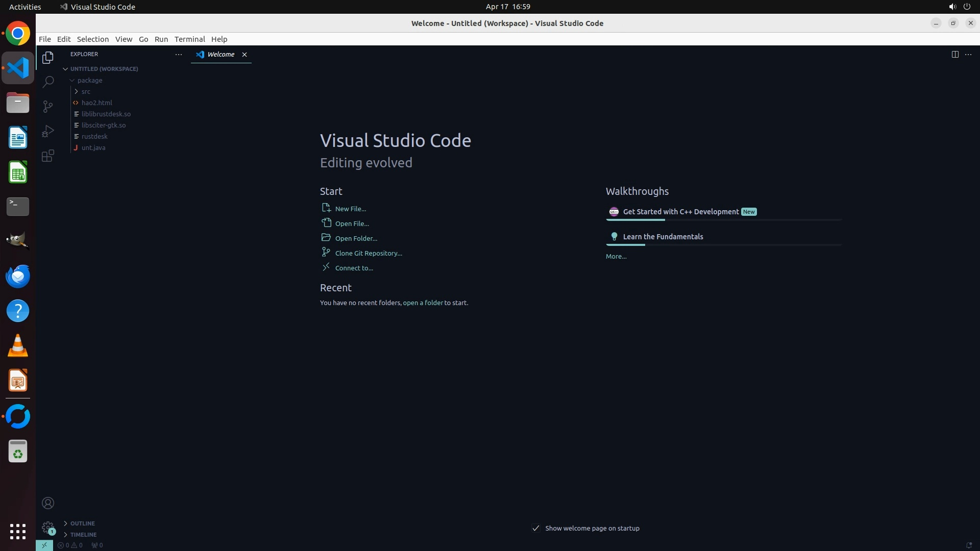Screen dimensions: 980x551
Task: Open the Terminal menu
Action: [189, 39]
